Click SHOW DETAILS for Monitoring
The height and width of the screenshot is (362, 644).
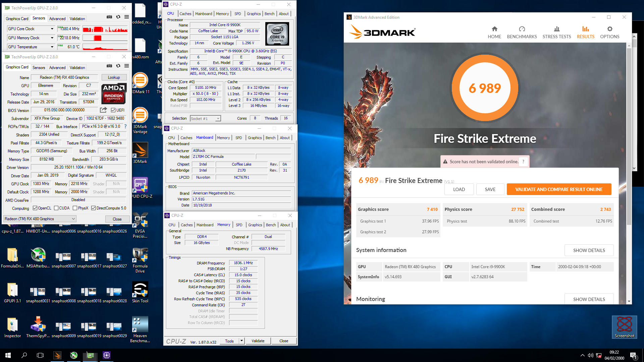click(x=589, y=299)
